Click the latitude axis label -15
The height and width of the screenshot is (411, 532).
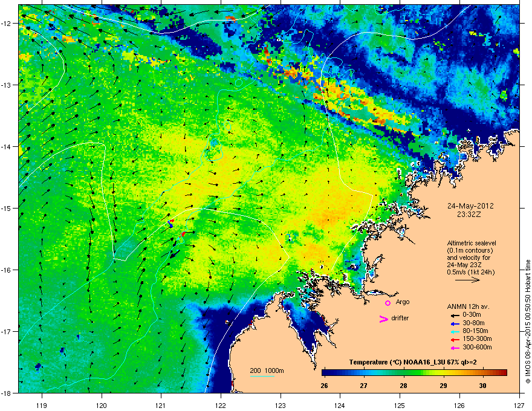[x=6, y=208]
